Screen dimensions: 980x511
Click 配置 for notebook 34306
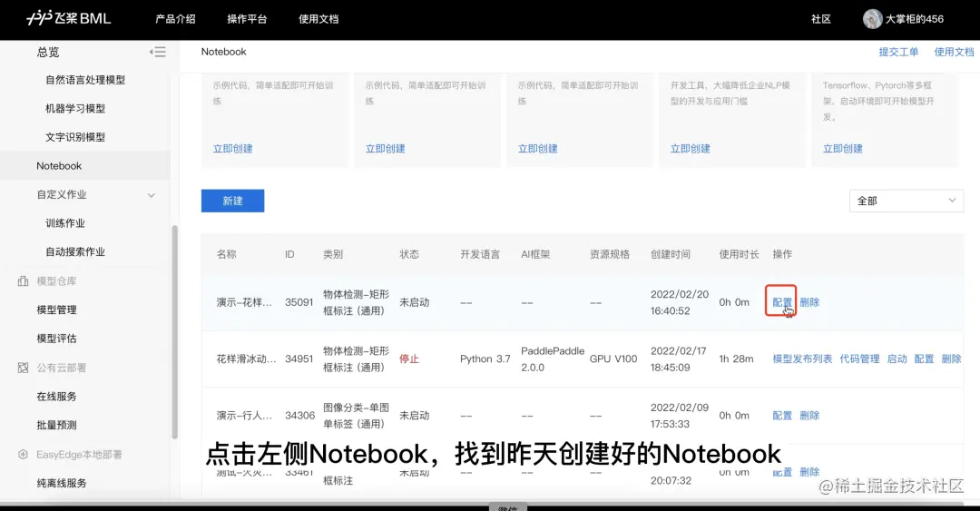[x=782, y=416]
